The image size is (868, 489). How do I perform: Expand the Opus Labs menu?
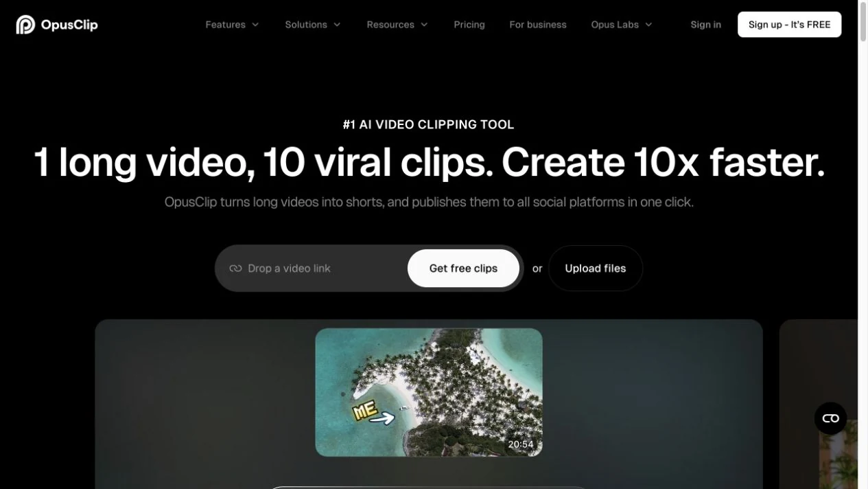click(x=622, y=25)
